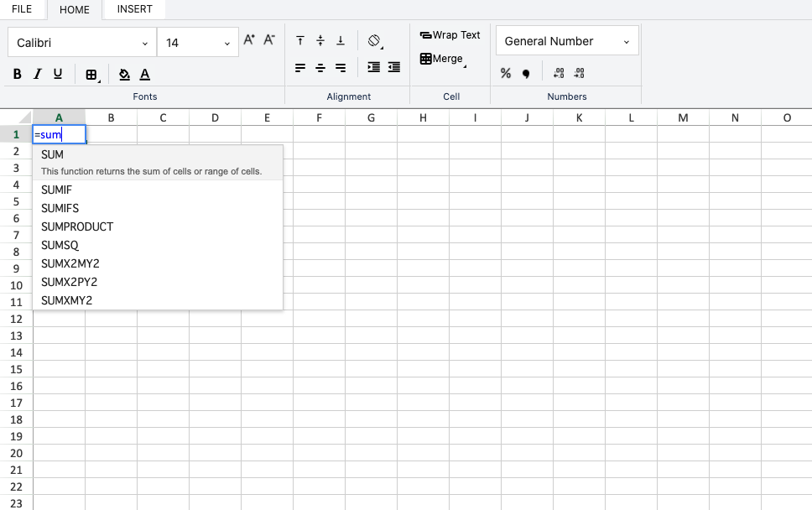Apply the font color tool

[145, 75]
